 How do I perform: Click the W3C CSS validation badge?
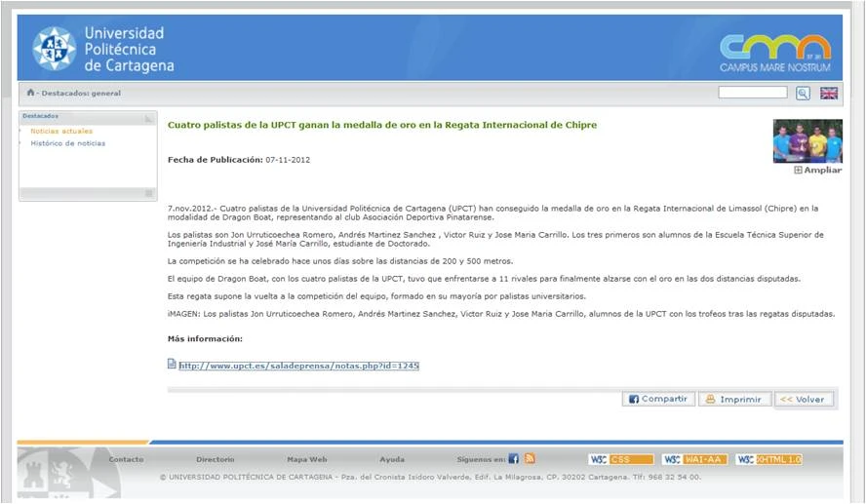tap(621, 459)
